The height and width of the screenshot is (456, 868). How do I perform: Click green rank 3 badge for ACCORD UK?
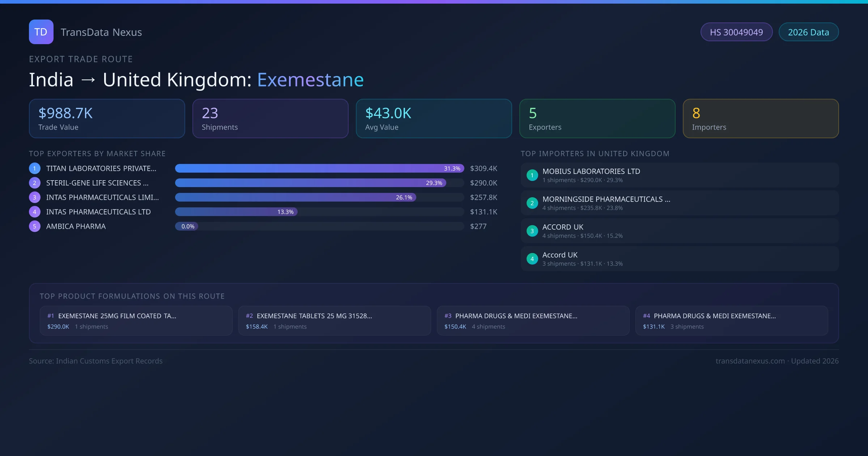(532, 231)
